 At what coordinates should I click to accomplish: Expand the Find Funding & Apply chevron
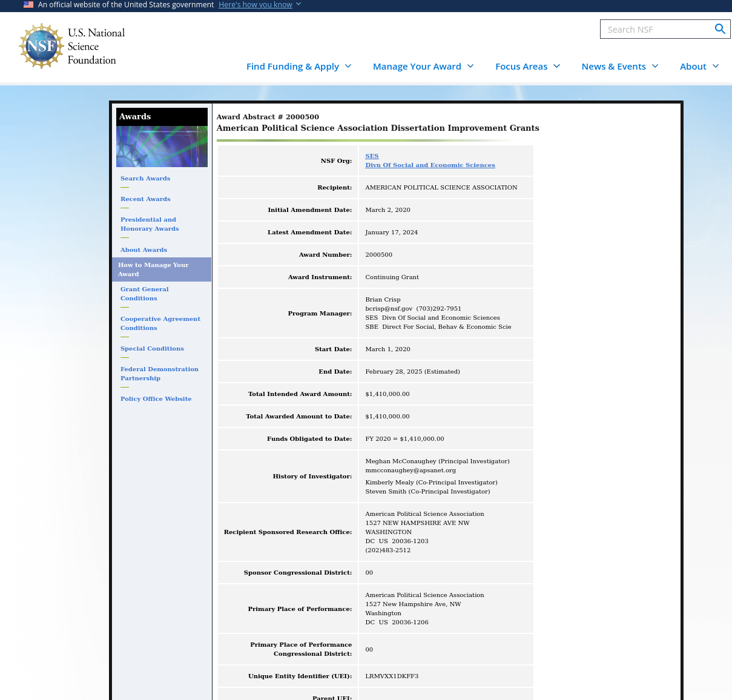348,66
